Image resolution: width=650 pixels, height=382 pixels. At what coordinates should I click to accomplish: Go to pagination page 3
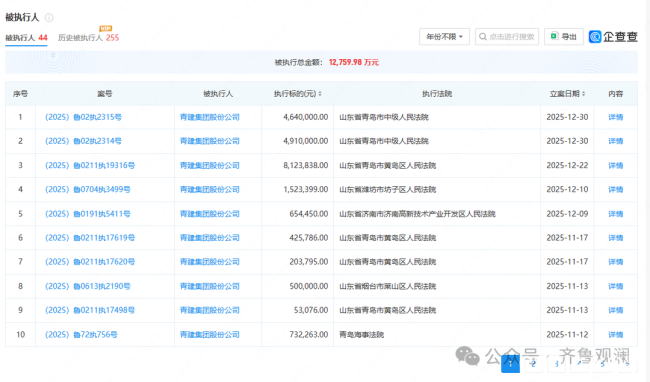click(x=557, y=364)
